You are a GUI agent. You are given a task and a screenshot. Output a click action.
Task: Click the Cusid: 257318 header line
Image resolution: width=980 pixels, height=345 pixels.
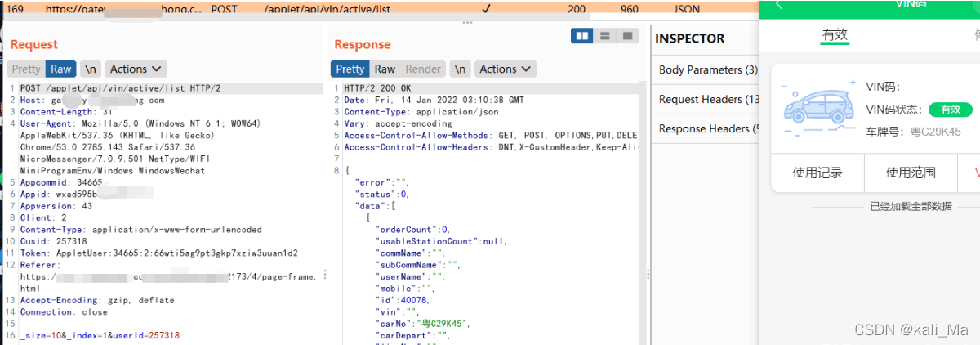pos(54,242)
